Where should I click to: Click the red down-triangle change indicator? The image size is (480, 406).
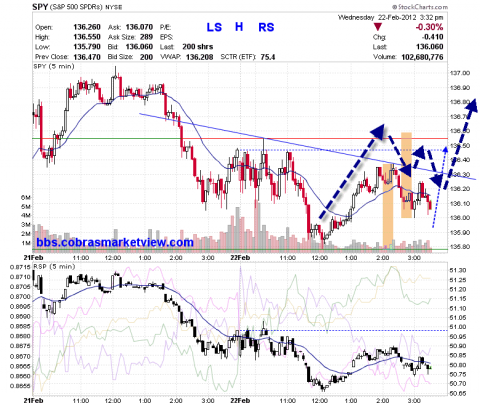tap(378, 27)
